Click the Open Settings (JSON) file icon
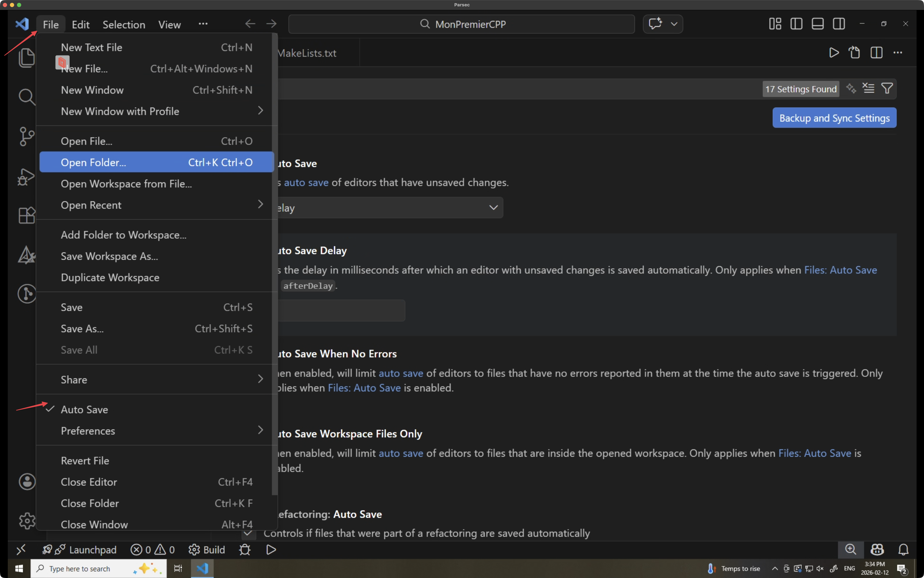Image resolution: width=924 pixels, height=578 pixels. pyautogui.click(x=854, y=52)
